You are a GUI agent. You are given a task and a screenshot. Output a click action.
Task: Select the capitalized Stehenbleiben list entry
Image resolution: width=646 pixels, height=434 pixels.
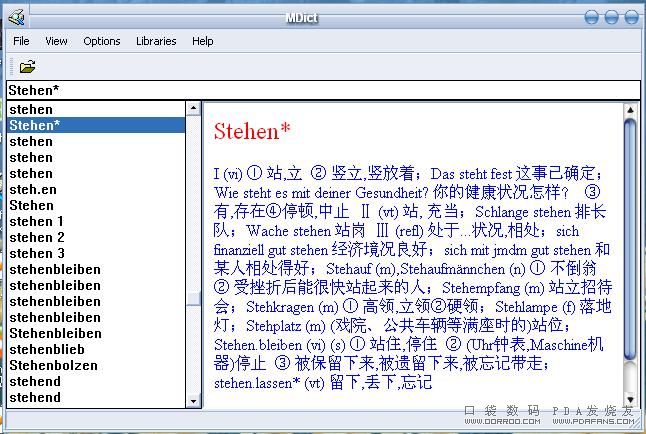(x=96, y=333)
